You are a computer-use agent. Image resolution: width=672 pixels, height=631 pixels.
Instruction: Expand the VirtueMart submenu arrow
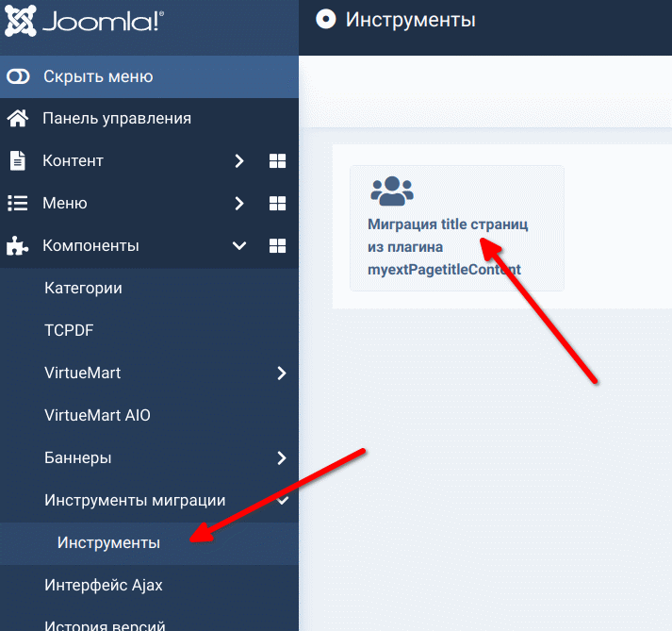pyautogui.click(x=282, y=373)
